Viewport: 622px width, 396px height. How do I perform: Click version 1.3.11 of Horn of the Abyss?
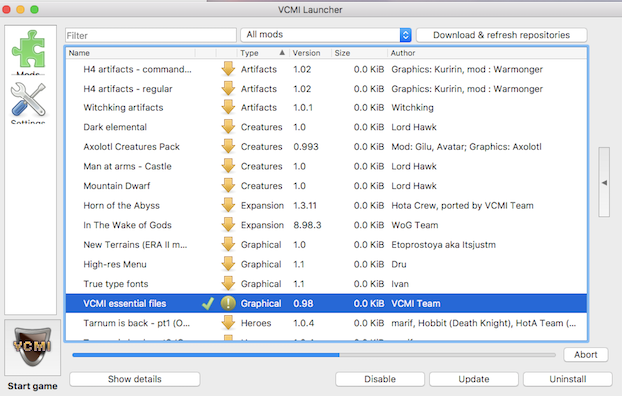(305, 206)
